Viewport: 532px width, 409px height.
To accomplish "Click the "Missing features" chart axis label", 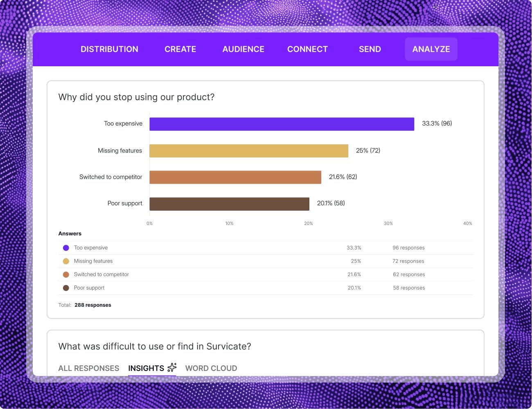I will pos(120,151).
